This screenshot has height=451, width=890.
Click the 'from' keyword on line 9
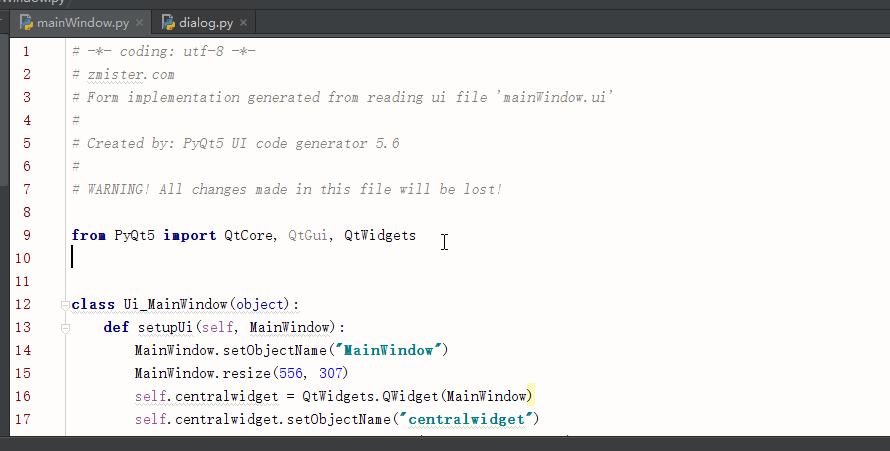coord(89,235)
